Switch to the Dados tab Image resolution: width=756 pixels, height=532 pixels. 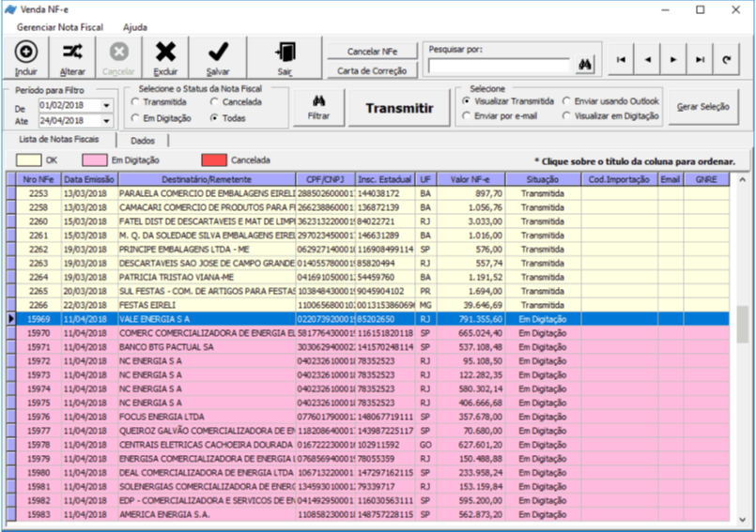(143, 140)
